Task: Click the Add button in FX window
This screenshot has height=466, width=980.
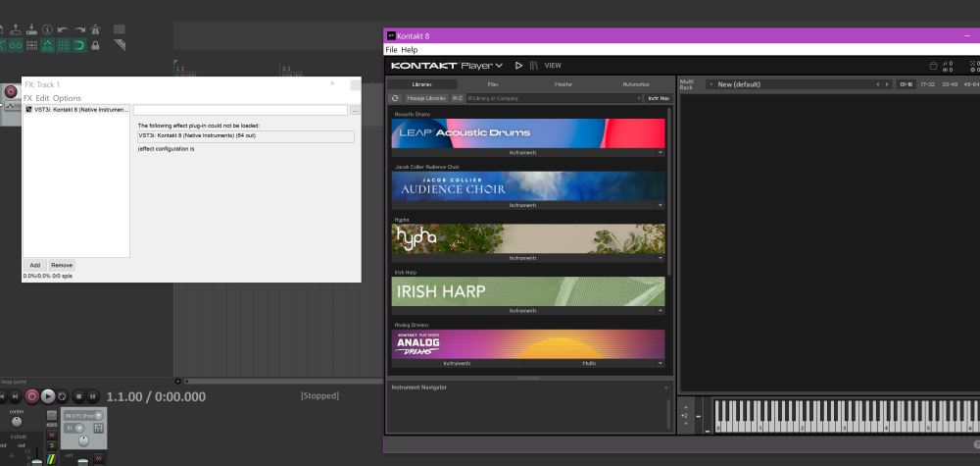Action: 35,265
